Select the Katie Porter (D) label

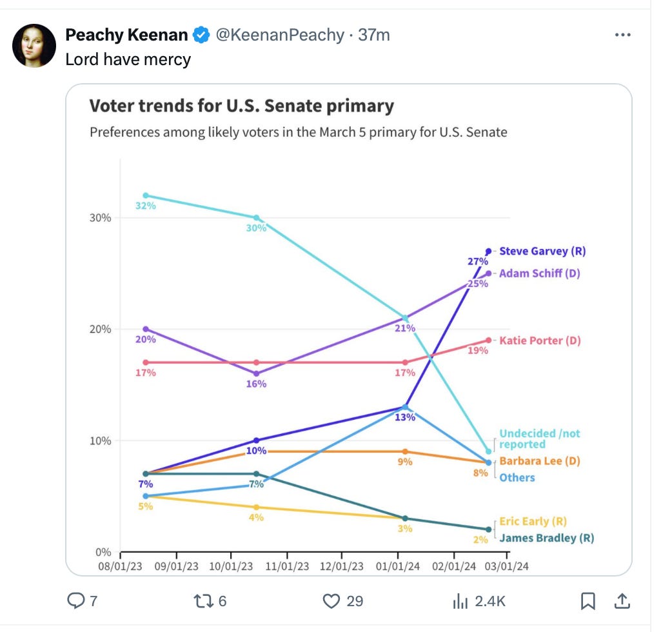(x=540, y=341)
